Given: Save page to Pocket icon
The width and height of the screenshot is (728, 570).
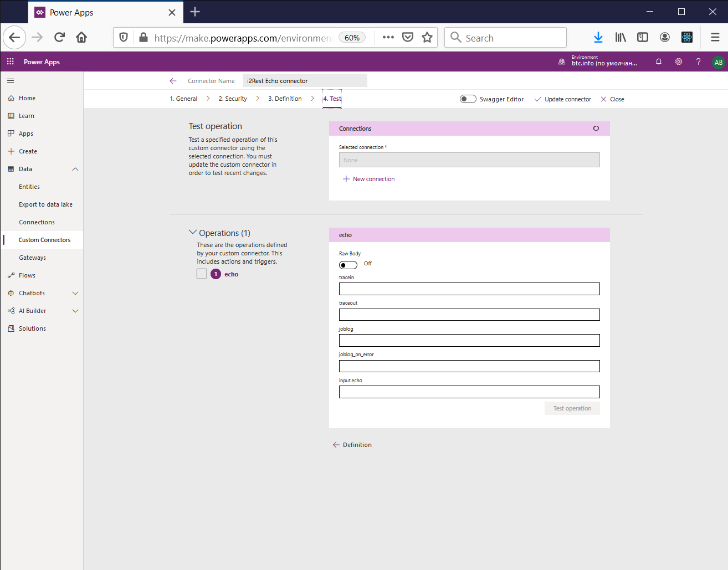Looking at the screenshot, I should (x=408, y=37).
